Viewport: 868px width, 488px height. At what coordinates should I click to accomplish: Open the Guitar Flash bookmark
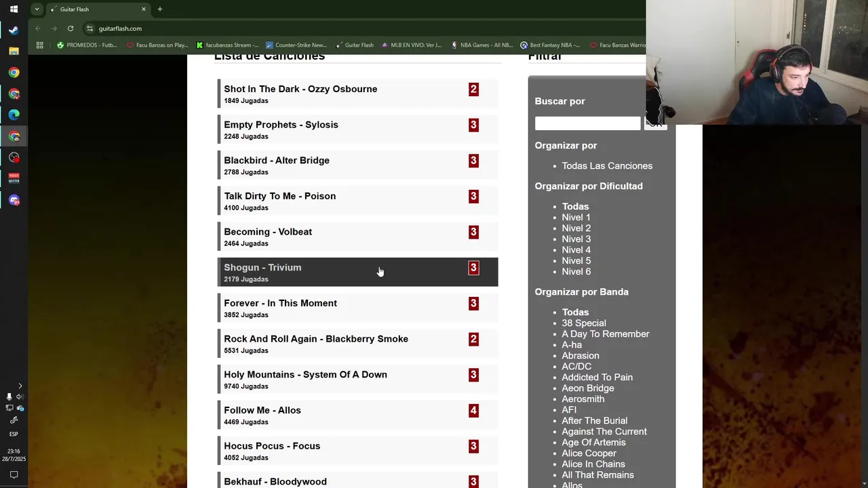click(x=354, y=45)
